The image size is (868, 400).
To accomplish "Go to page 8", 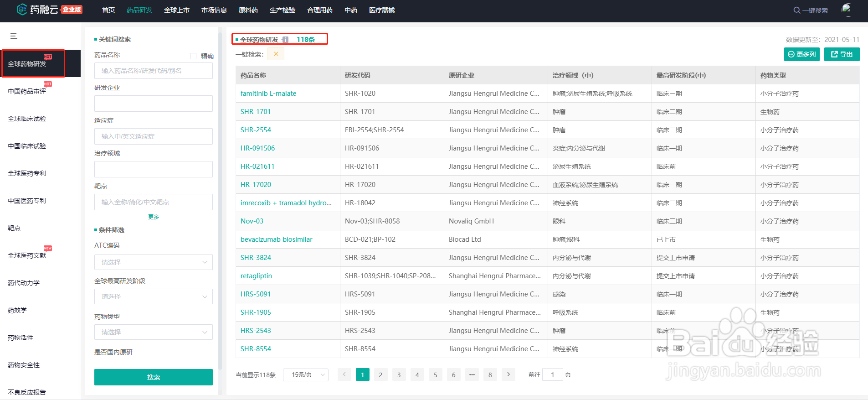I will coord(490,374).
